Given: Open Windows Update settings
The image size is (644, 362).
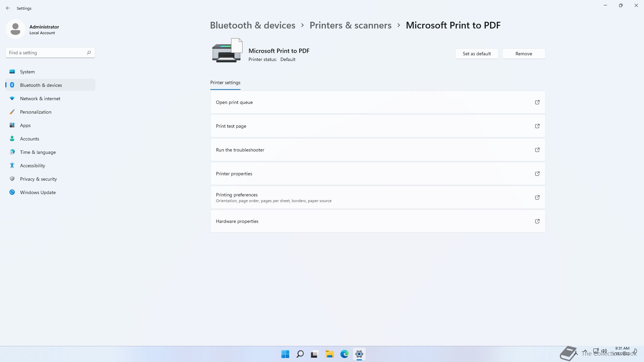Looking at the screenshot, I should coord(50,192).
